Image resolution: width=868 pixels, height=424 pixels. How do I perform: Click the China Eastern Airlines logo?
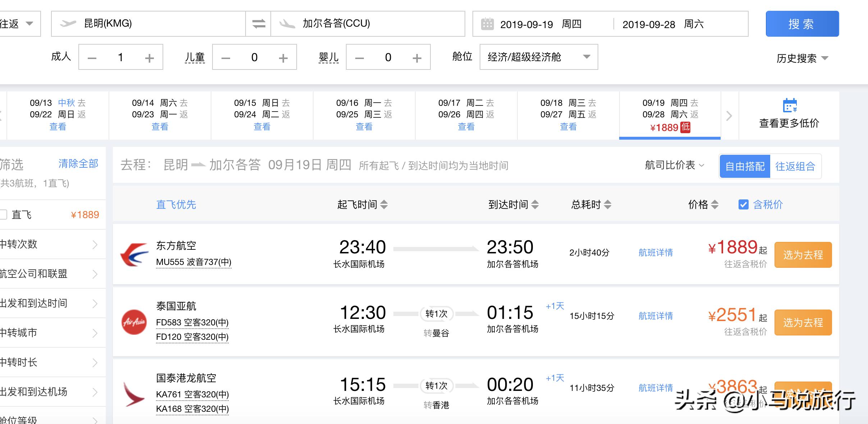click(134, 253)
